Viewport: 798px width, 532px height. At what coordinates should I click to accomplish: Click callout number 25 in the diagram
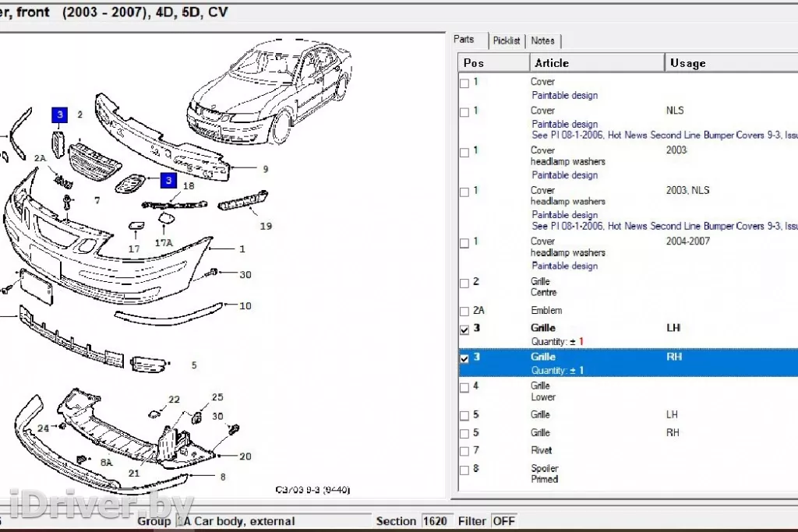[x=217, y=397]
